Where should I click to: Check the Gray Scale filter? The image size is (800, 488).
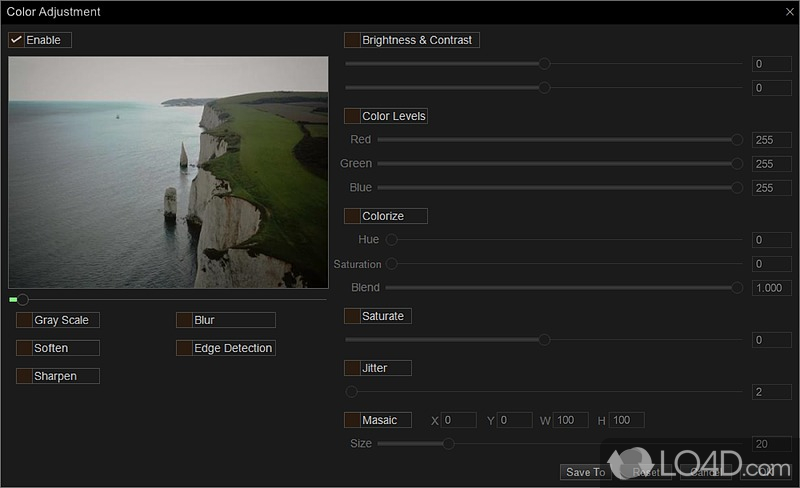24,320
